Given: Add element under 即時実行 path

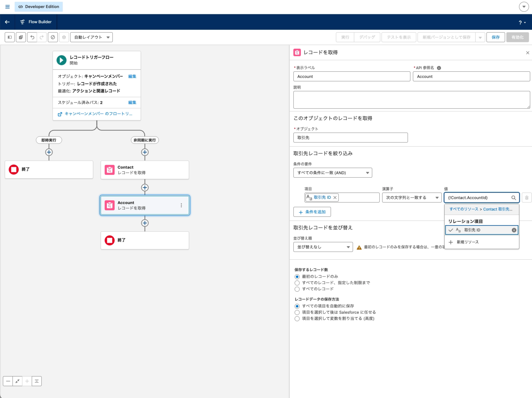Looking at the screenshot, I should (x=49, y=152).
